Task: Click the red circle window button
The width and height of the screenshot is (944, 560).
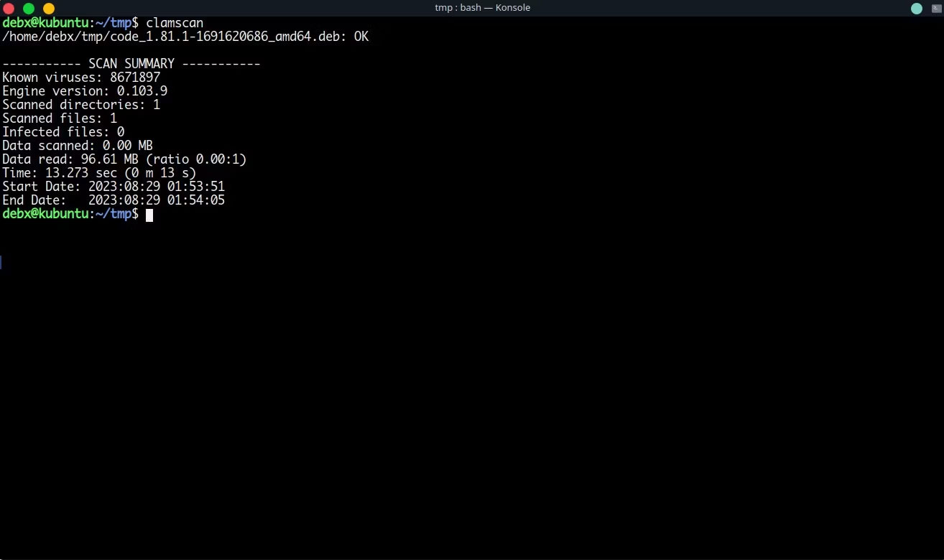Action: coord(9,9)
